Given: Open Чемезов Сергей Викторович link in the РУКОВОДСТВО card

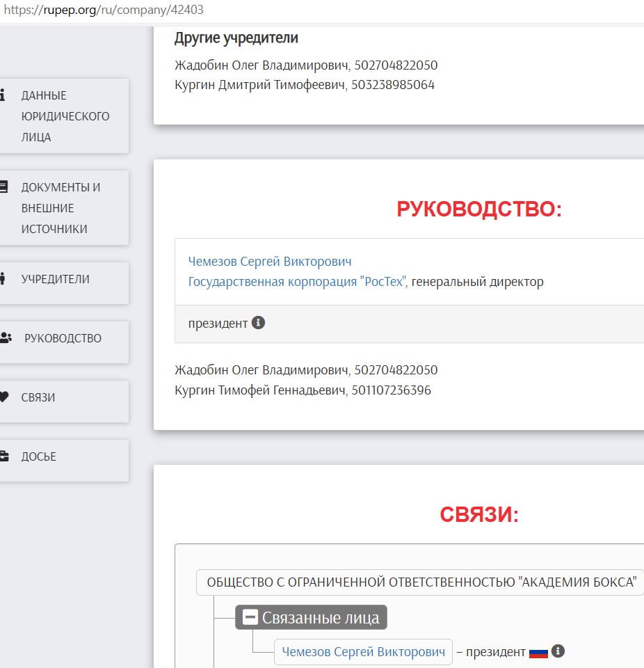Looking at the screenshot, I should (270, 262).
